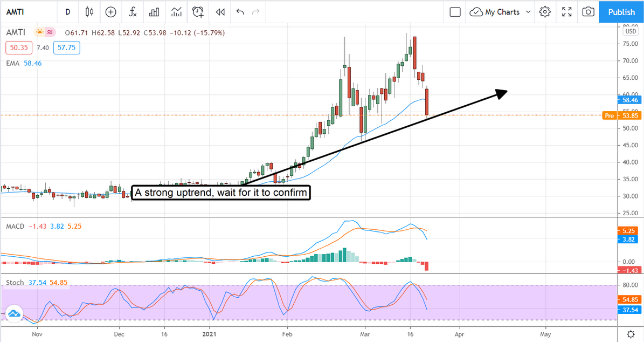Click the AMTI legend title in the chart

click(16, 32)
